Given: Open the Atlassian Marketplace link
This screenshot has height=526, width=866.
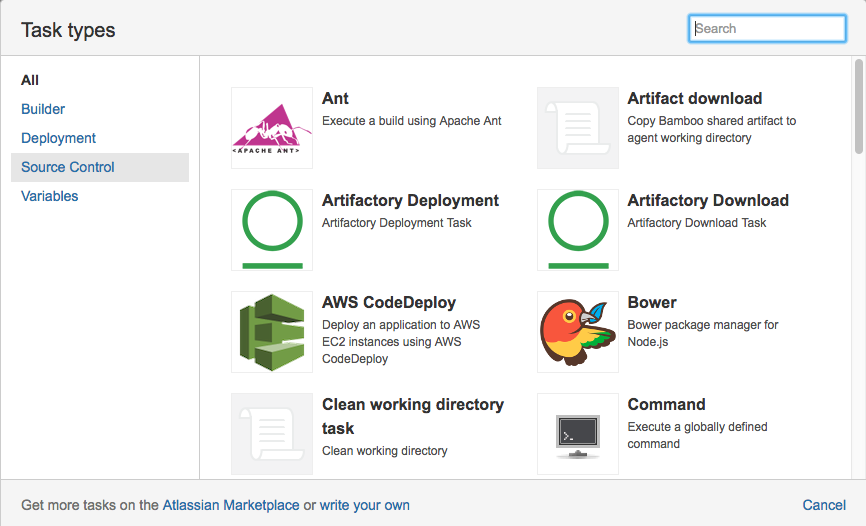Looking at the screenshot, I should [231, 505].
